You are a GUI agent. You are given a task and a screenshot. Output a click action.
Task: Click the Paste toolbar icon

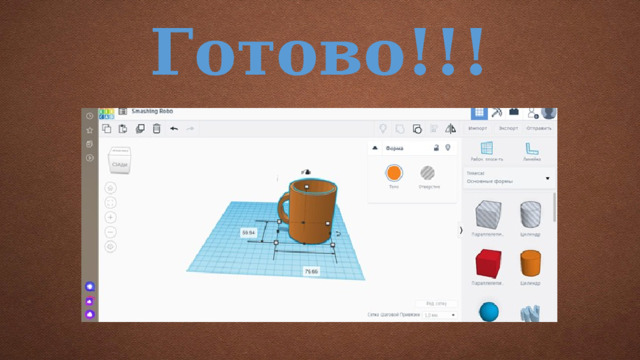(x=123, y=129)
